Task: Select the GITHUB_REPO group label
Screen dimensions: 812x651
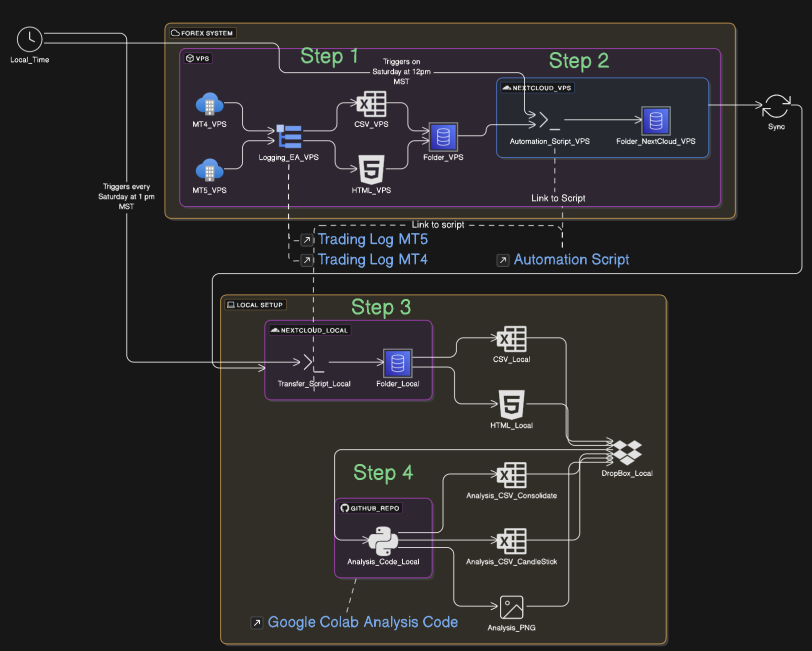Action: click(x=370, y=508)
